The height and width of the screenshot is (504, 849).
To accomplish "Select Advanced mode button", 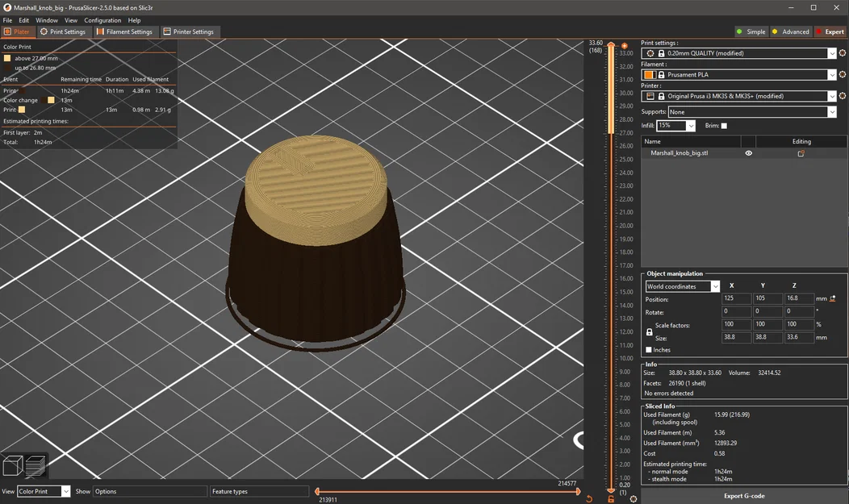I will click(790, 32).
